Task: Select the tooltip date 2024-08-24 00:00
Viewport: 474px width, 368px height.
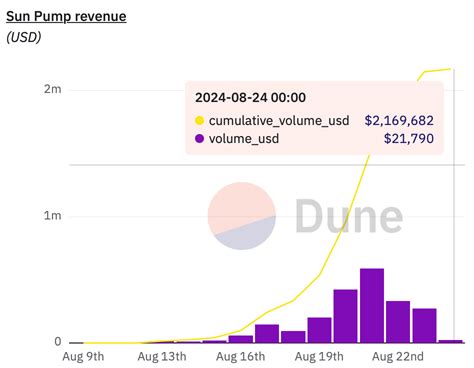Action: 250,98
